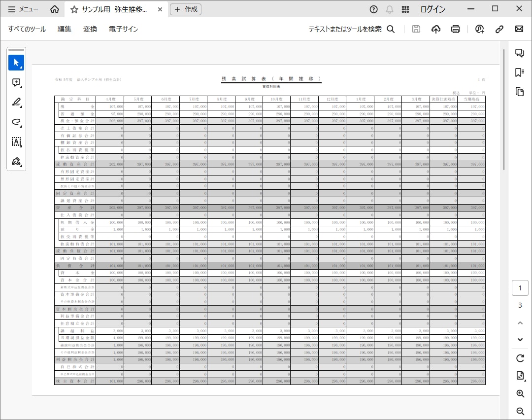
Task: Choose the add comment tool
Action: tap(16, 82)
